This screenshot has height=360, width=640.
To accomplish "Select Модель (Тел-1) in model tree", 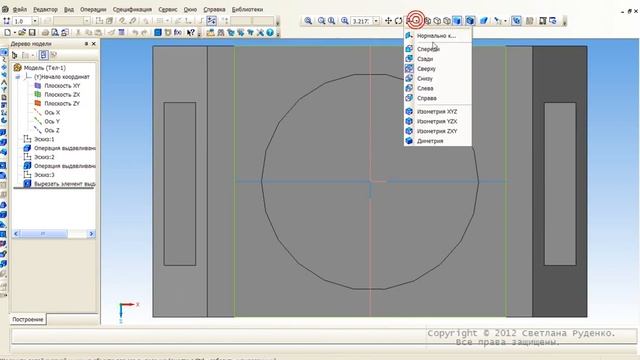I will tap(44, 68).
